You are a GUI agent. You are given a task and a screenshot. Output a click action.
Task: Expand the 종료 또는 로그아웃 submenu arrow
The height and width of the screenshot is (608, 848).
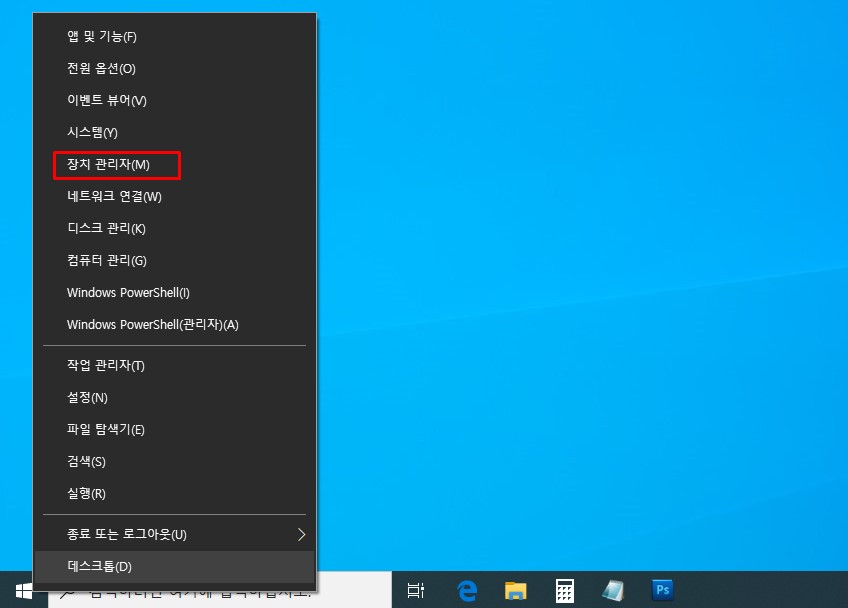point(301,534)
